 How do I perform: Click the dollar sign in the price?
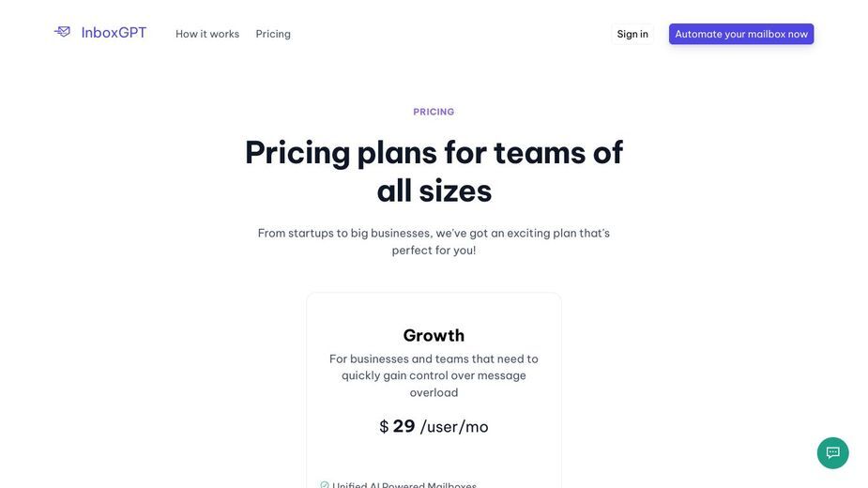(x=384, y=426)
